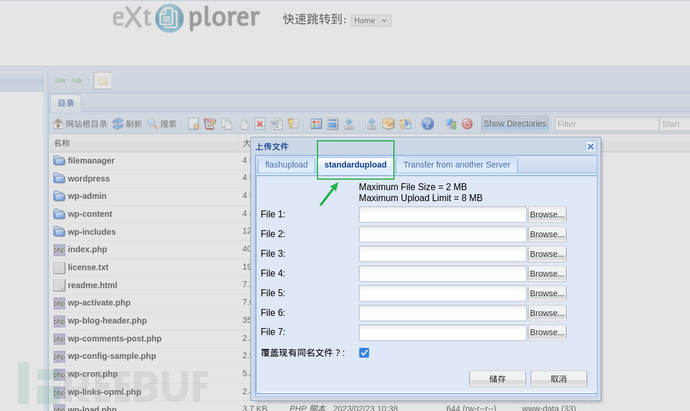Click the edit file pencil icon

pyautogui.click(x=210, y=124)
